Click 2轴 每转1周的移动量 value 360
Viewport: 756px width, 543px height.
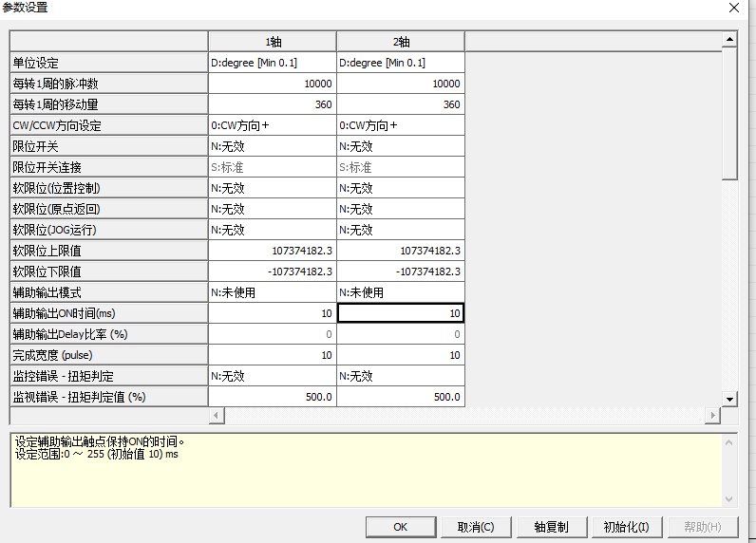click(x=400, y=104)
